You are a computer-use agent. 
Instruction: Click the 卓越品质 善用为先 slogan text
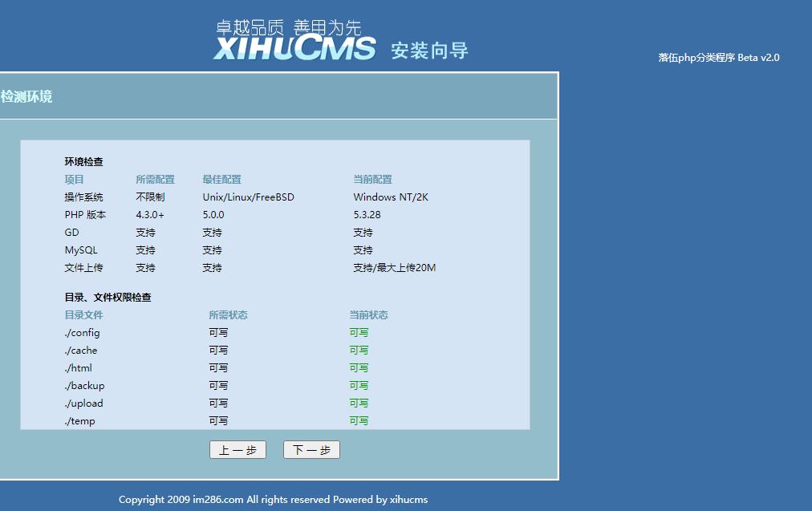288,27
